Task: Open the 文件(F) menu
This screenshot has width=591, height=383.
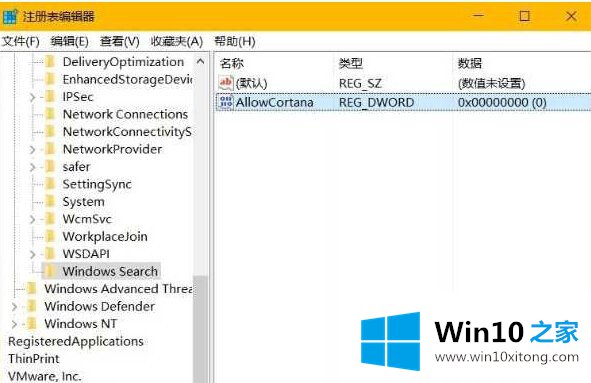Action: click(x=20, y=41)
